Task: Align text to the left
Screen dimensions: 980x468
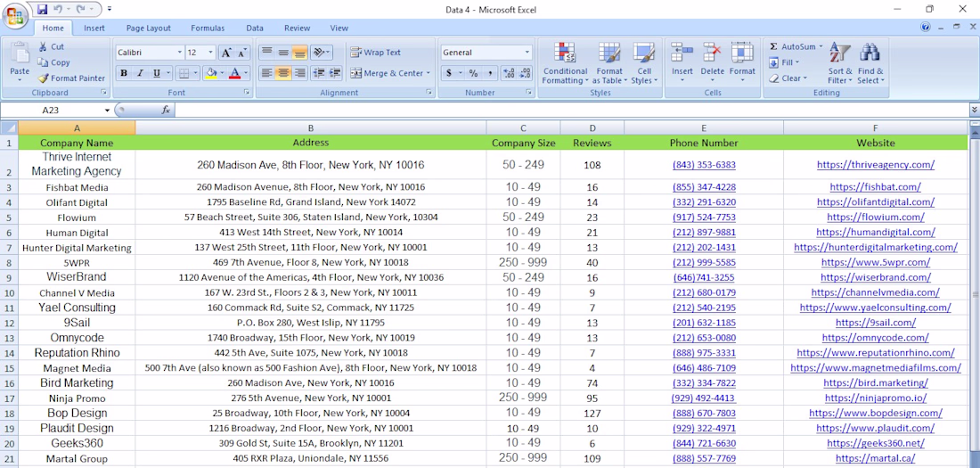Action: 267,73
